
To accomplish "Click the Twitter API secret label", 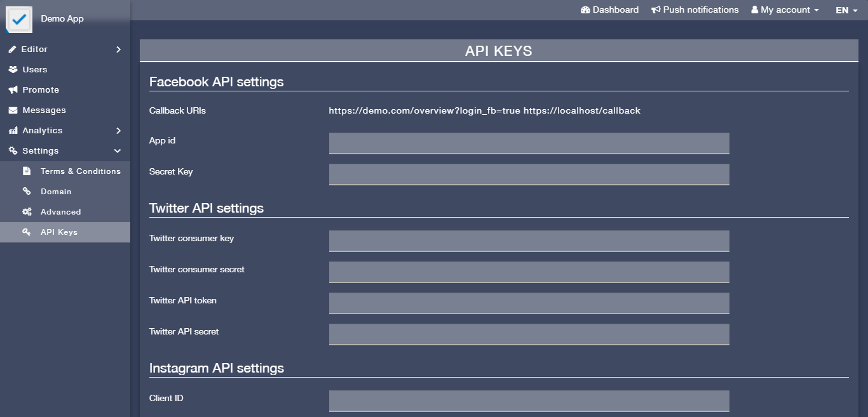I will [x=184, y=331].
